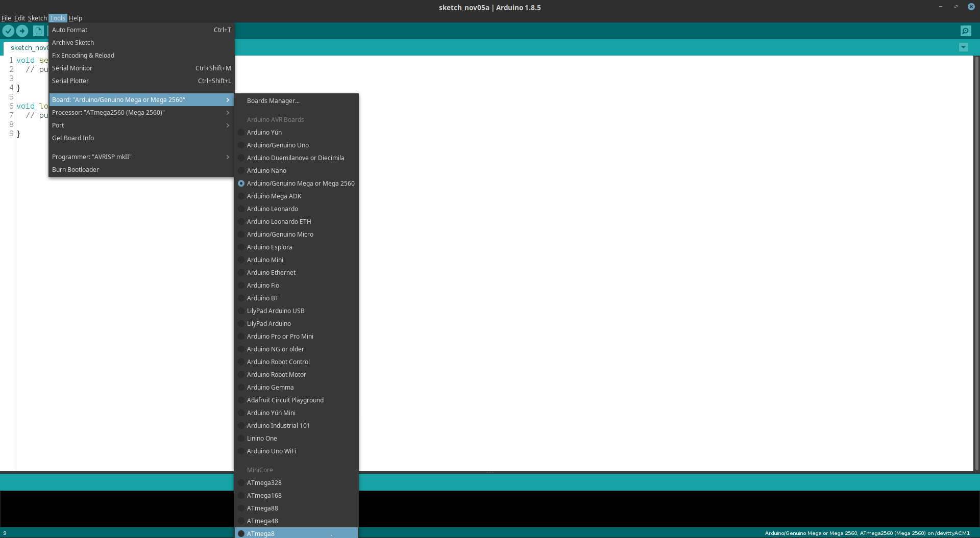The width and height of the screenshot is (980, 538).
Task: Open the Sketch menu
Action: click(37, 18)
